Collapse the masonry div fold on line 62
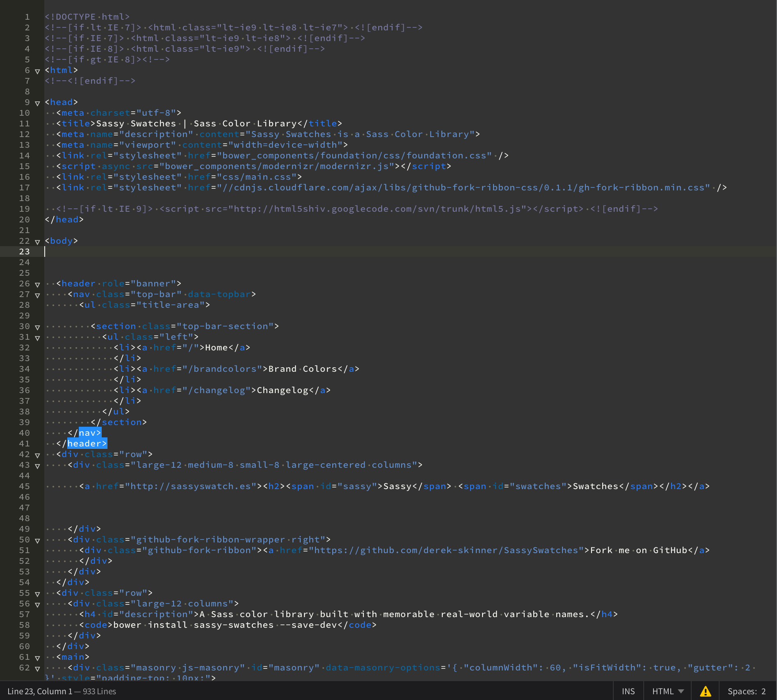 coord(37,669)
